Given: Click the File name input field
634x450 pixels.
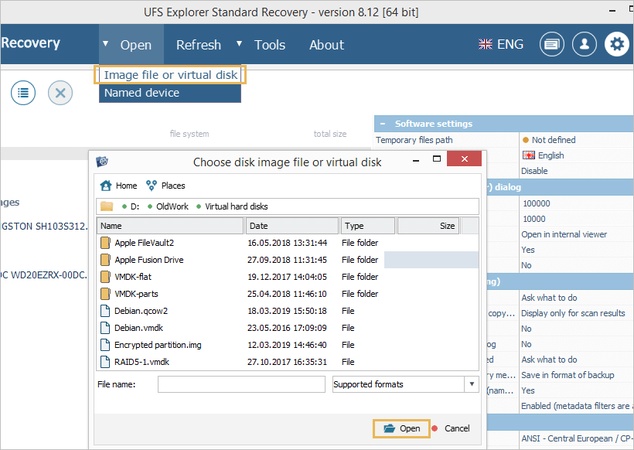Looking at the screenshot, I should 241,384.
